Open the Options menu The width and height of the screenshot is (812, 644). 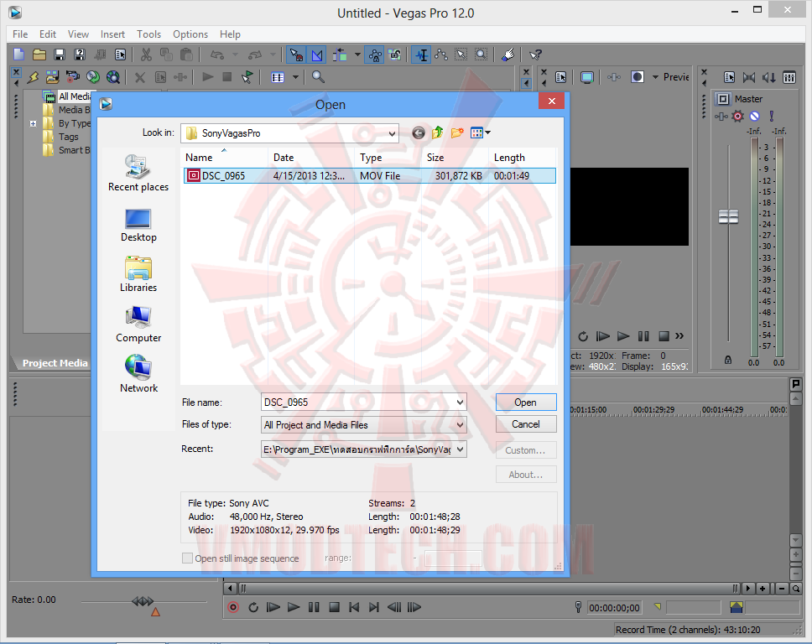pos(190,34)
